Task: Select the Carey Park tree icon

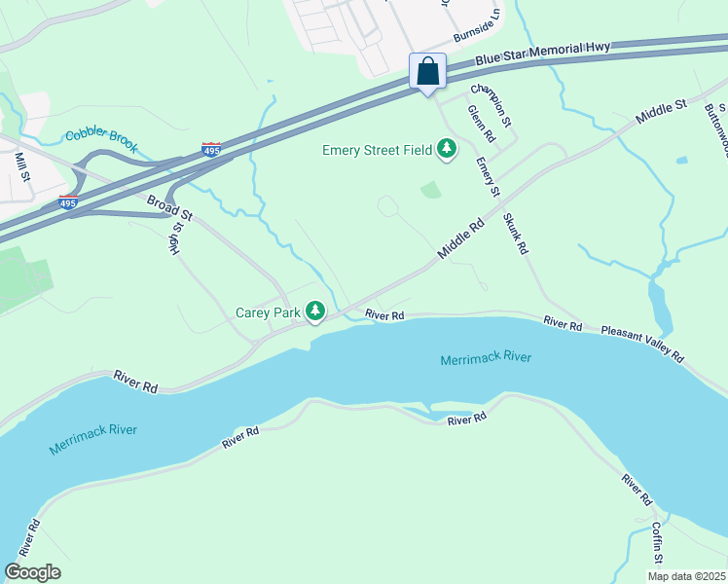Action: pos(315,311)
